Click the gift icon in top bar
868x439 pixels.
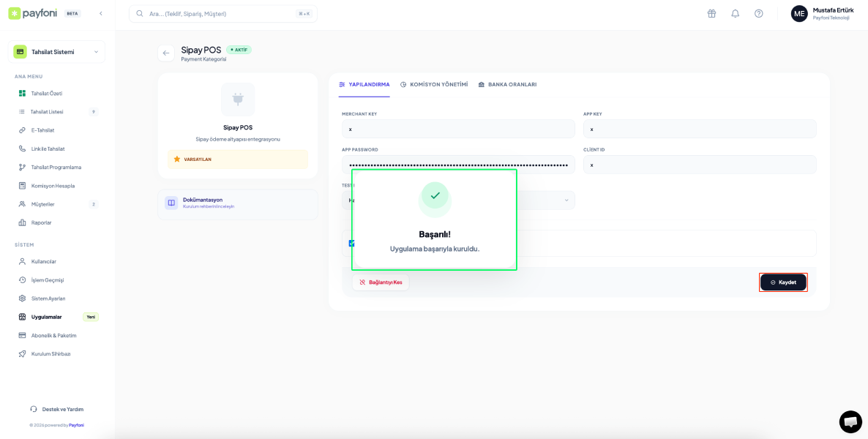pyautogui.click(x=711, y=13)
